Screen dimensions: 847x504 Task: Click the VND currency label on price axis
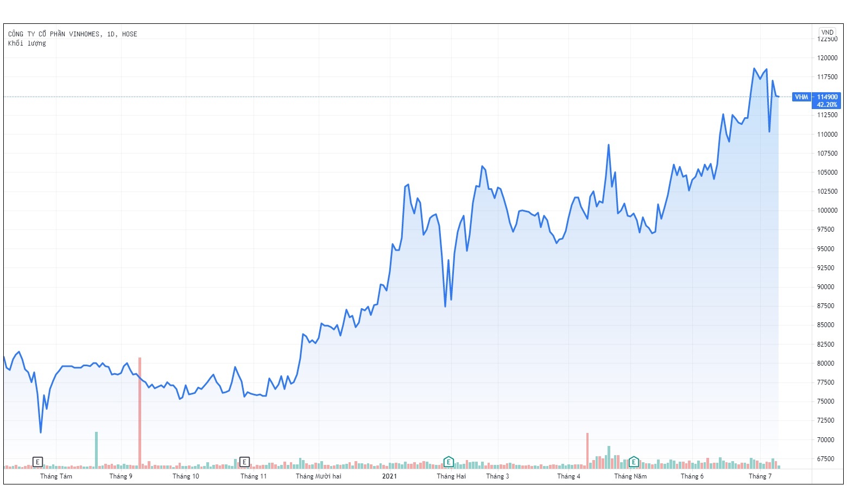coord(826,33)
